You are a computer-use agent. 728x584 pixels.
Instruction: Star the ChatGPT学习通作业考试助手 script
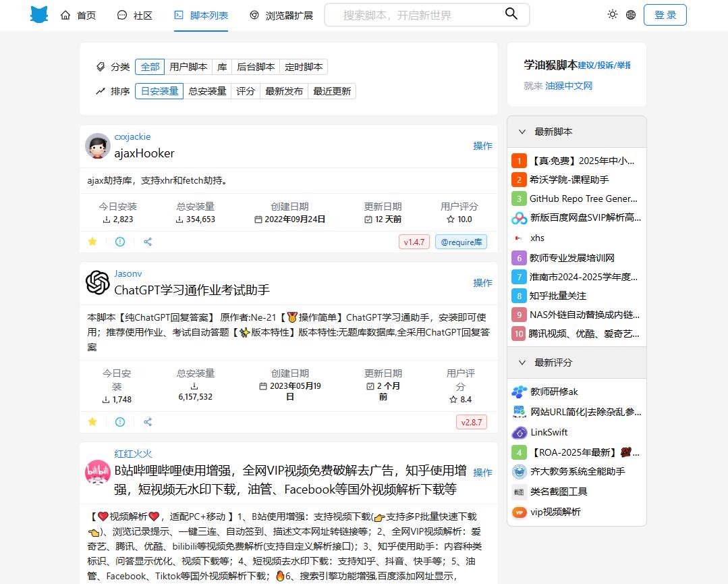click(x=92, y=422)
